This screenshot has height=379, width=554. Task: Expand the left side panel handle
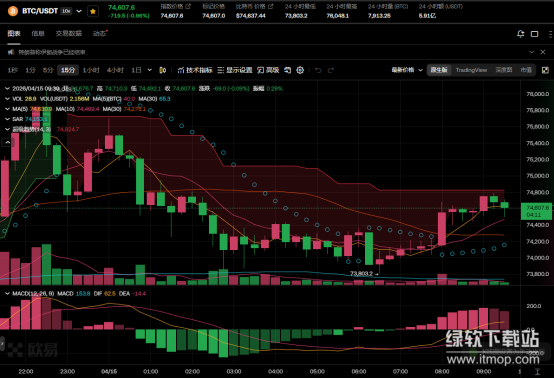[x=2, y=344]
